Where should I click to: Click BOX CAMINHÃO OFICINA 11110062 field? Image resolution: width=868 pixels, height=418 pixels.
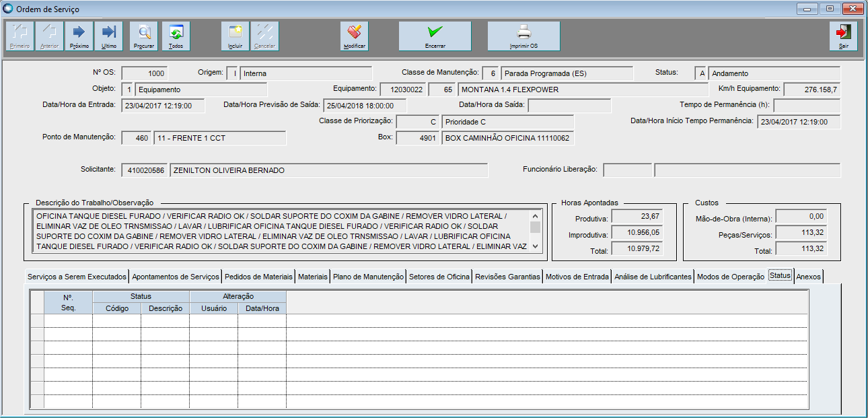coord(508,138)
